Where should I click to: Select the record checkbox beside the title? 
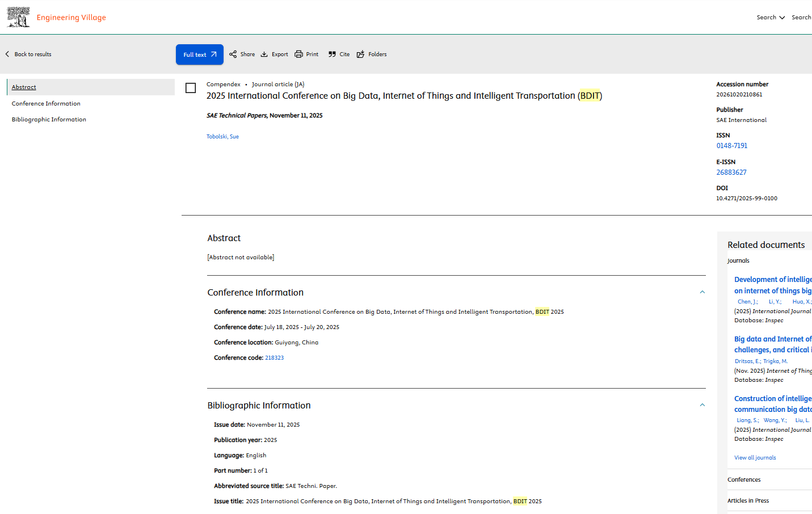tap(191, 88)
